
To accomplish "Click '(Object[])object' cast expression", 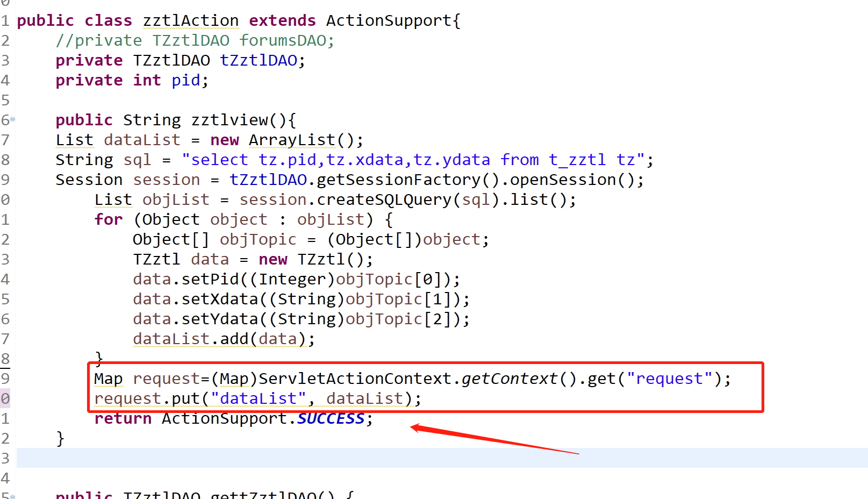I will click(x=404, y=239).
